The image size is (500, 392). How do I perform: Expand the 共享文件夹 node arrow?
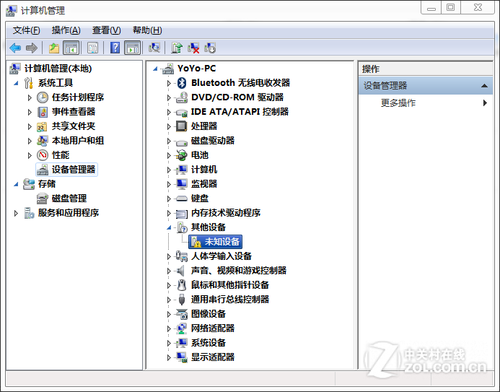30,126
